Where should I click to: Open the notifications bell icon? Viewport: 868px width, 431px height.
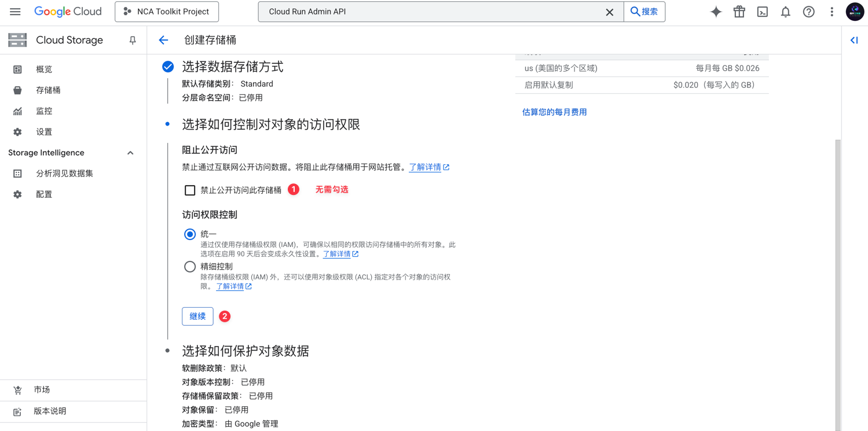785,12
